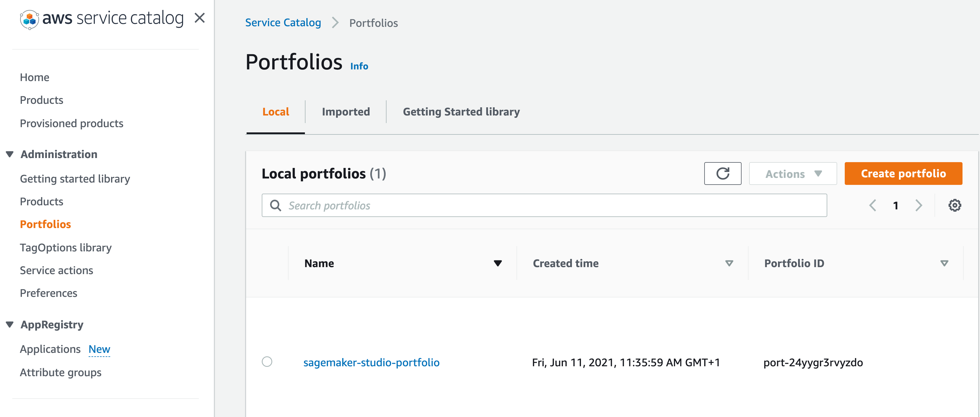The image size is (980, 417).
Task: Sort by Created time column arrow
Action: (x=729, y=263)
